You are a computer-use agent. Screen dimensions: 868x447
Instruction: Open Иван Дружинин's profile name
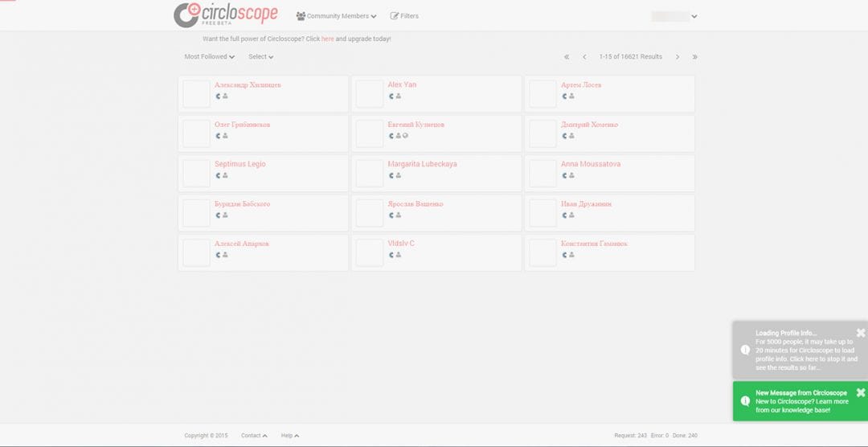586,204
